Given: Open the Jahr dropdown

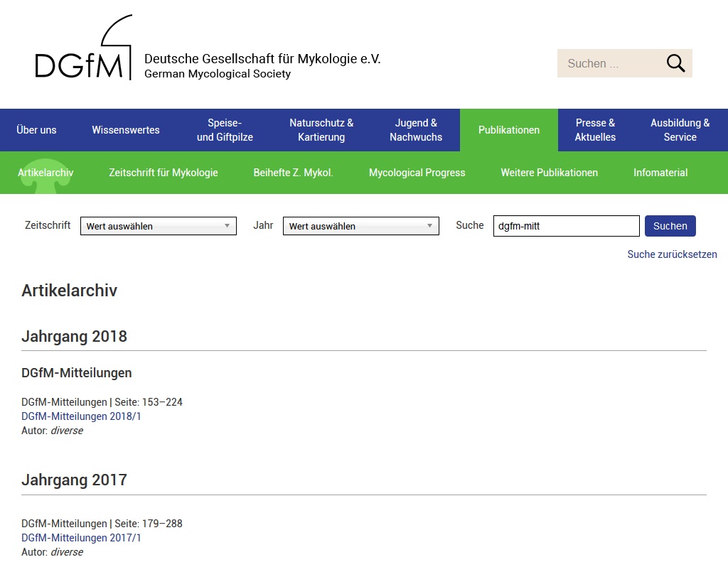Looking at the screenshot, I should click(x=360, y=226).
